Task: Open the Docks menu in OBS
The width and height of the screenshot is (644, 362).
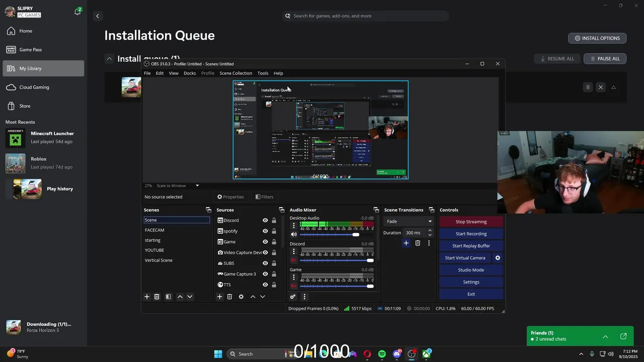Action: tap(190, 73)
